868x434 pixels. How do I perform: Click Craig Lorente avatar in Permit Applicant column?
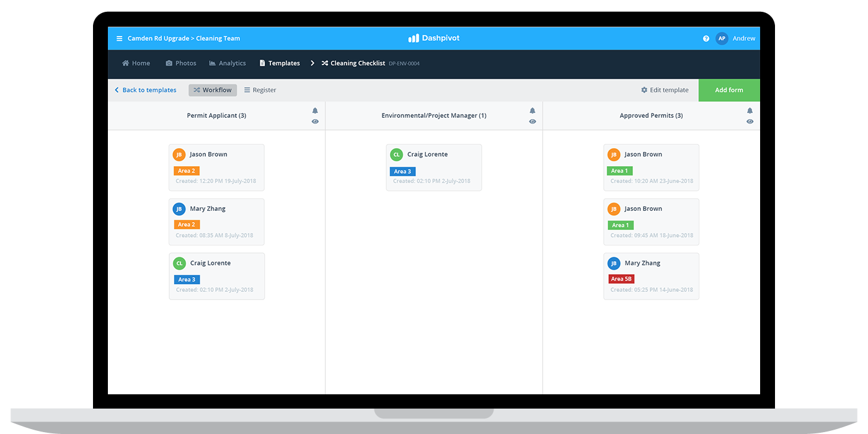179,263
